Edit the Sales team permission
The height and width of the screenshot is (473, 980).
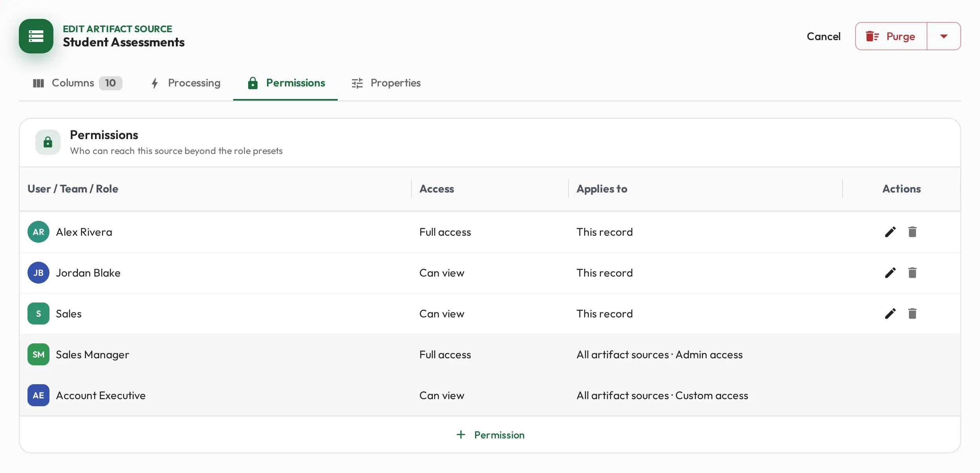click(x=890, y=313)
